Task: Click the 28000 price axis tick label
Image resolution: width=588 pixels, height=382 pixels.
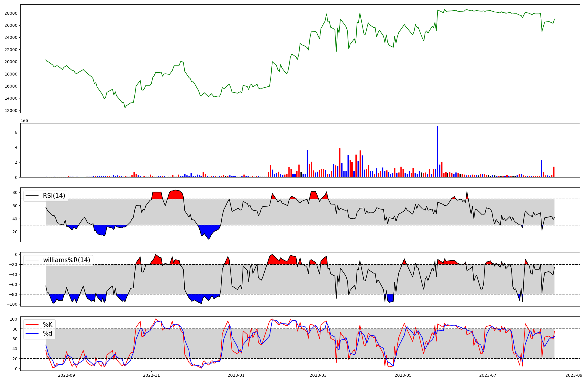Action: 11,13
